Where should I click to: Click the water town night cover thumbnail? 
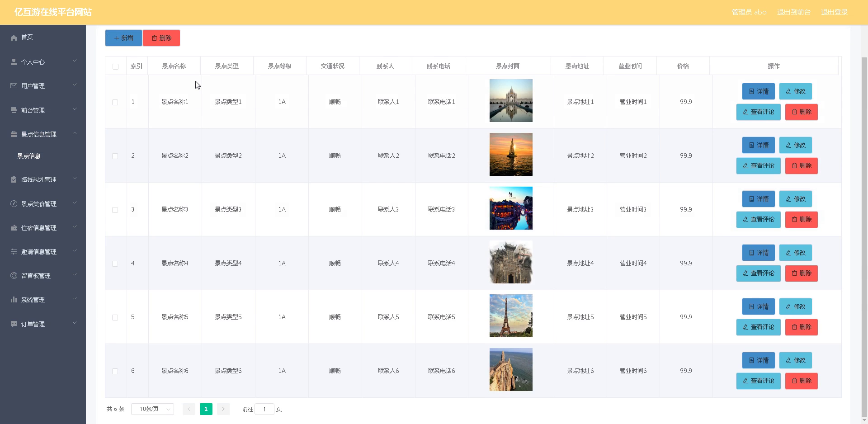click(511, 208)
